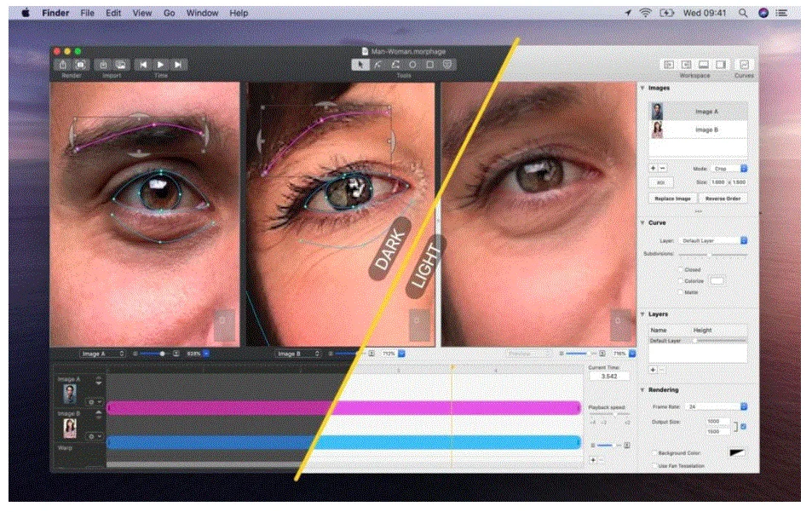Viewport: 812px width, 512px height.
Task: Click the Background Color swatch
Action: click(x=737, y=453)
